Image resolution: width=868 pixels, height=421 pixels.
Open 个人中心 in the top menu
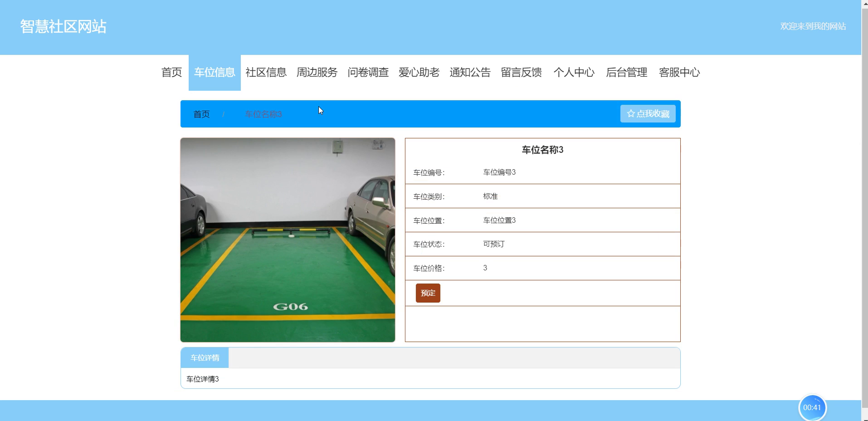pos(574,73)
